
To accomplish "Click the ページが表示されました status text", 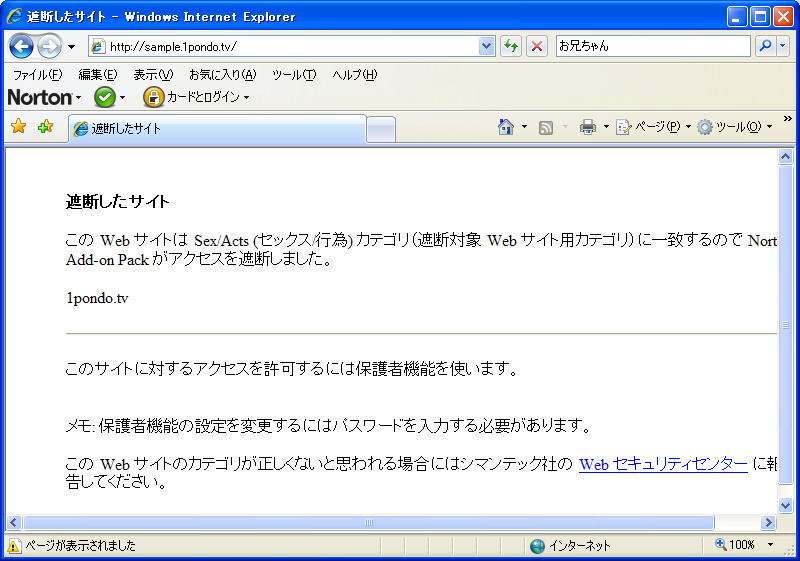I will click(81, 546).
